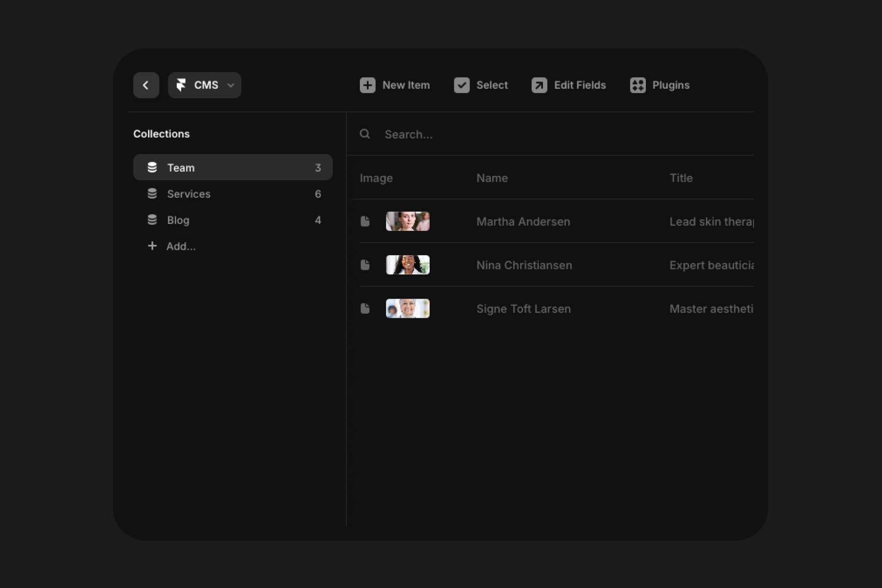Open Plugins using its grid icon
882x588 pixels.
tap(638, 85)
